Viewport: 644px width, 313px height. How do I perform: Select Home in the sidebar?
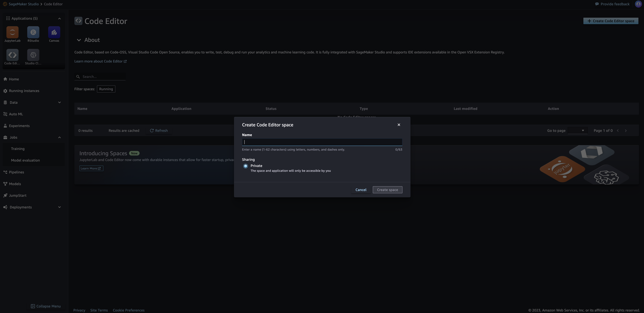click(x=14, y=79)
